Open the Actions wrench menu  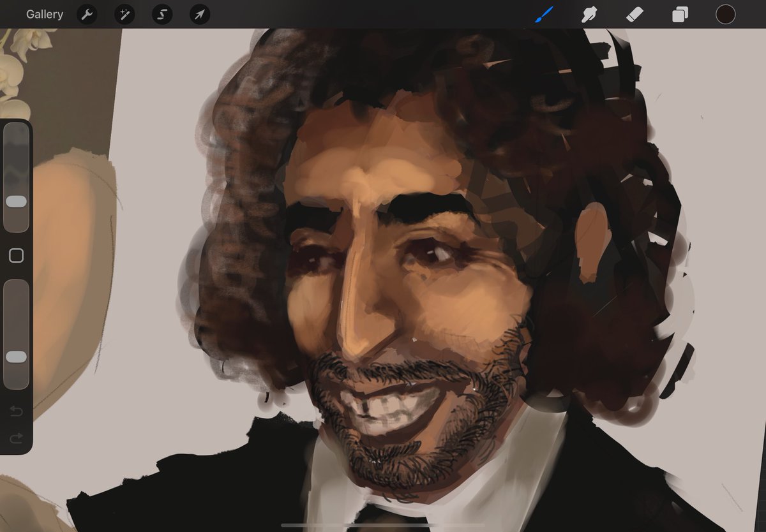click(x=87, y=14)
